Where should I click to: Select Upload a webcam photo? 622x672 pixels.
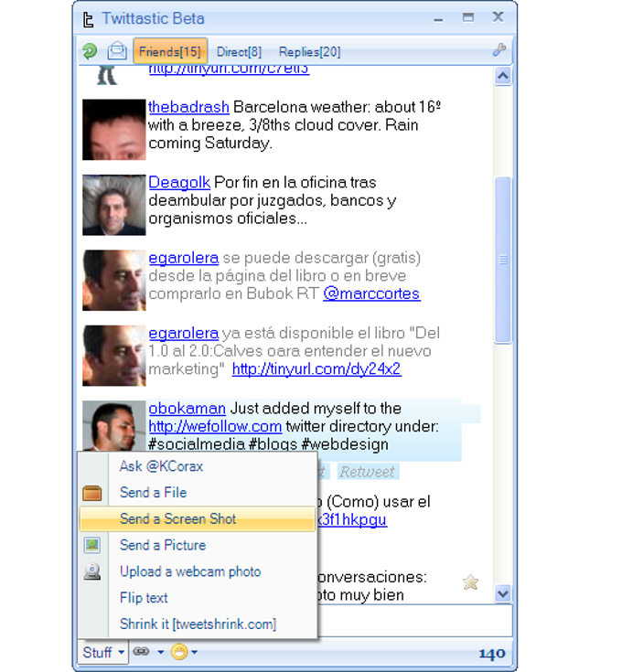(x=198, y=571)
